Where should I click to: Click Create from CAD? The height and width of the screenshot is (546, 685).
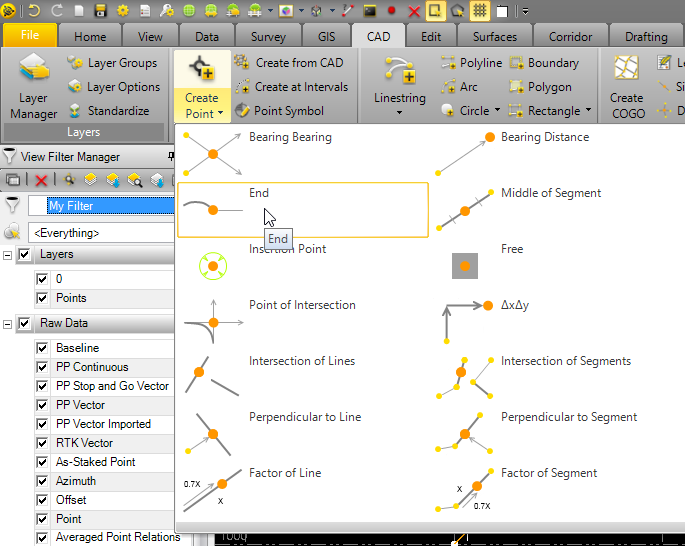289,62
